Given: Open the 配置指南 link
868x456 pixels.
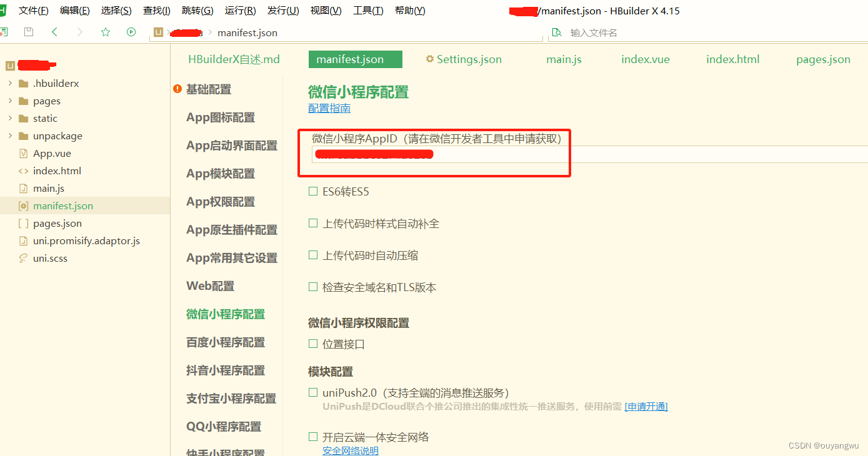Looking at the screenshot, I should tap(329, 108).
